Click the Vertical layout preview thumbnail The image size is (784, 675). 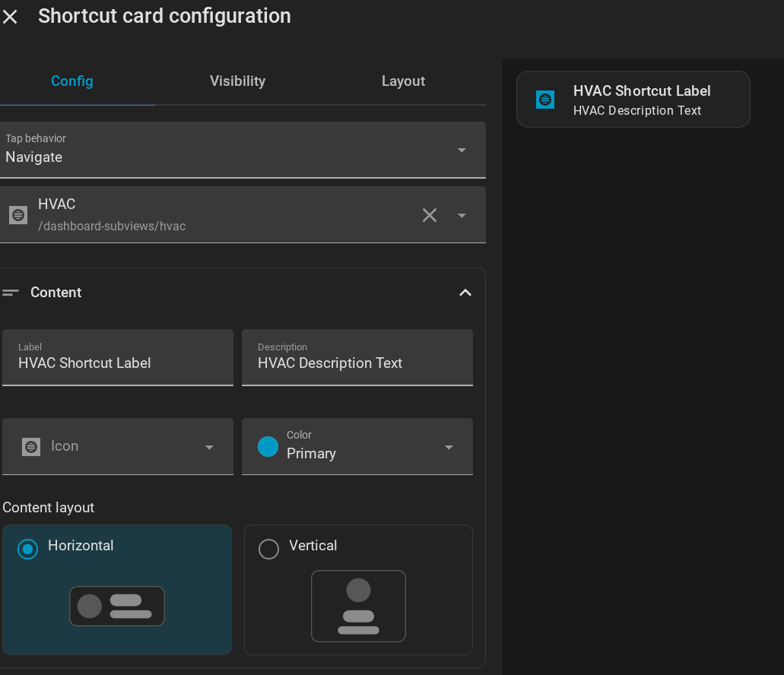pos(358,606)
